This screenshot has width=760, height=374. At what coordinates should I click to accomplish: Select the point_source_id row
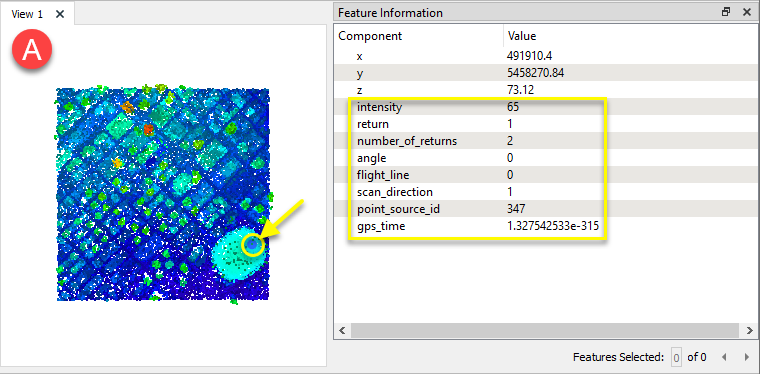click(545, 209)
